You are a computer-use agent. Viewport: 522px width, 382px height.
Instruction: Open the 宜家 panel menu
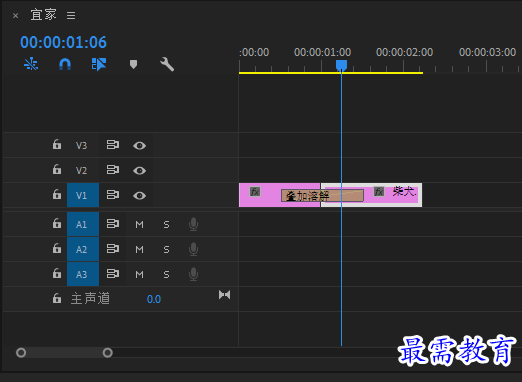71,15
